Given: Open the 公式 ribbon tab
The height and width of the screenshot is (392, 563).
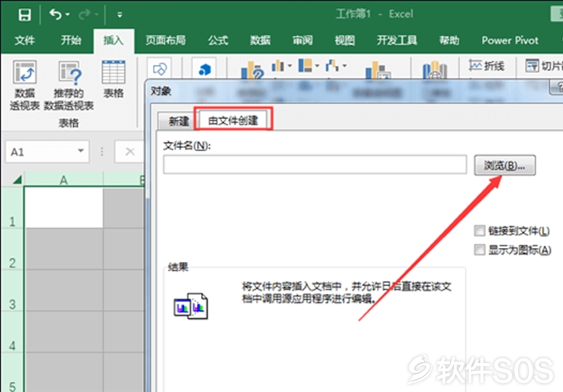Looking at the screenshot, I should pyautogui.click(x=218, y=40).
